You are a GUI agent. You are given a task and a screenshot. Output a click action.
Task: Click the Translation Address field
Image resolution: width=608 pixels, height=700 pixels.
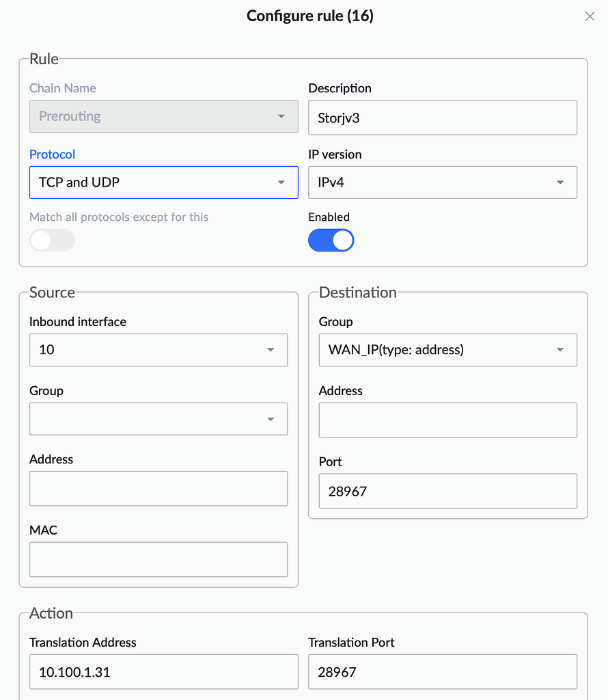point(163,672)
